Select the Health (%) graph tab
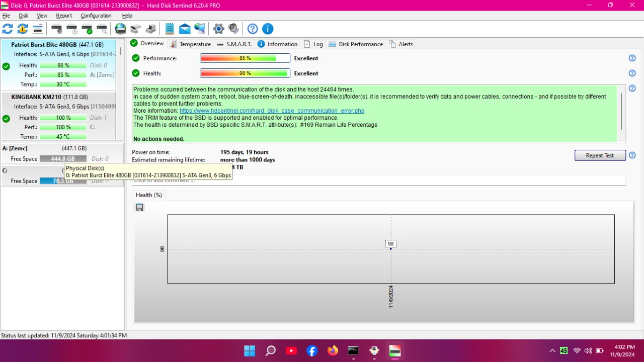The width and height of the screenshot is (644, 362). [x=149, y=195]
